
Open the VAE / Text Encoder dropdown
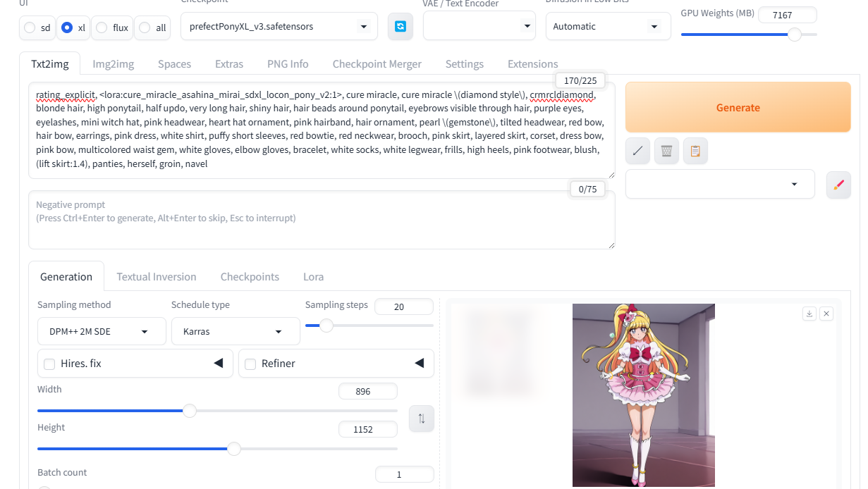pyautogui.click(x=479, y=26)
